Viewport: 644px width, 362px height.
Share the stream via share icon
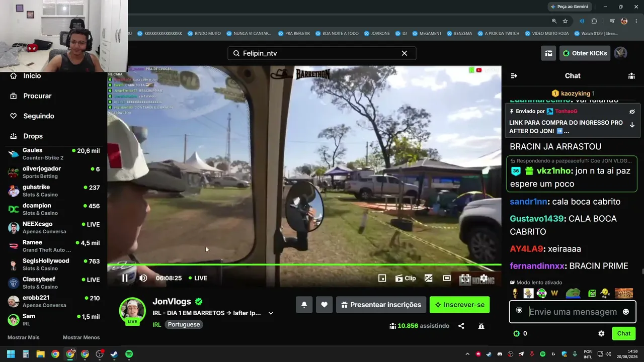(x=461, y=326)
